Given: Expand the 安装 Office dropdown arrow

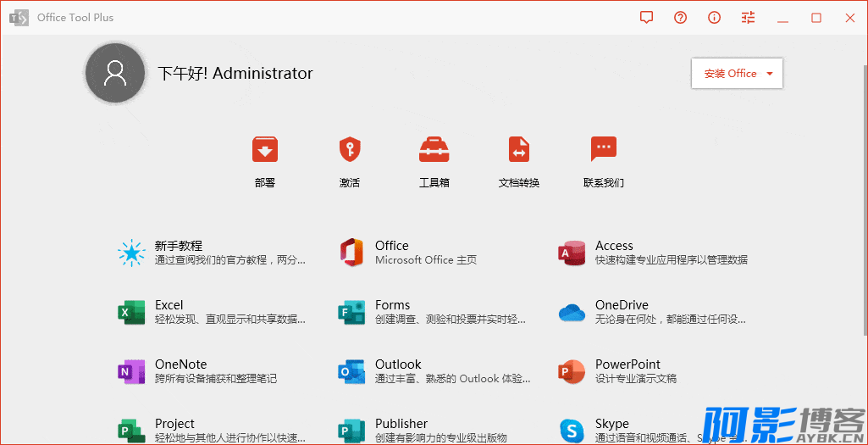Looking at the screenshot, I should pyautogui.click(x=770, y=74).
